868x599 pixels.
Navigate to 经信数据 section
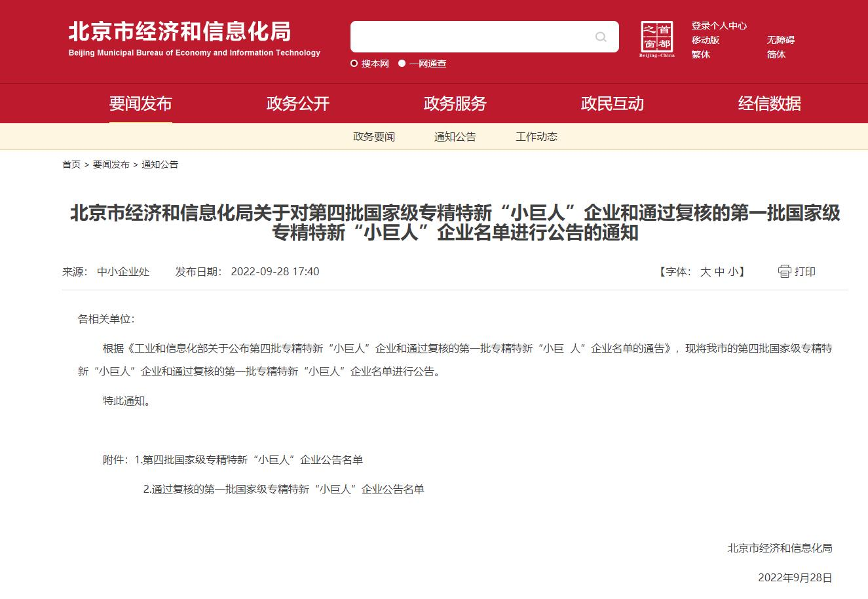769,104
